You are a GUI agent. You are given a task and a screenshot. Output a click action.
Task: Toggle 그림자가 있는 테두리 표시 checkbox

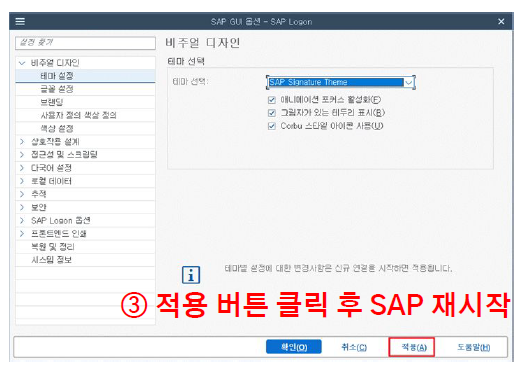(272, 113)
